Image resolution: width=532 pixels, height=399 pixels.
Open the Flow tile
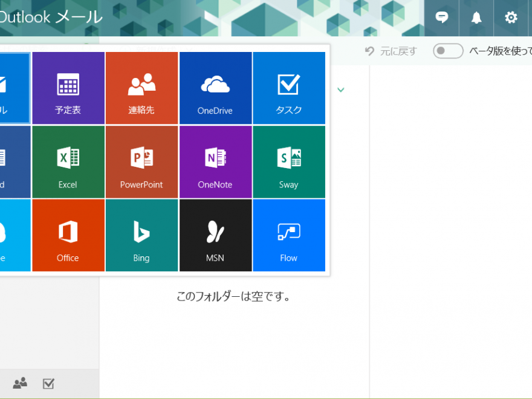pyautogui.click(x=289, y=235)
